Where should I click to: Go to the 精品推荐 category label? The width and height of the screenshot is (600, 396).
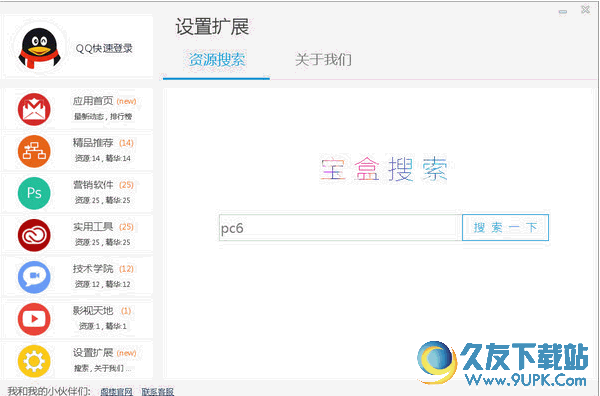click(x=93, y=143)
